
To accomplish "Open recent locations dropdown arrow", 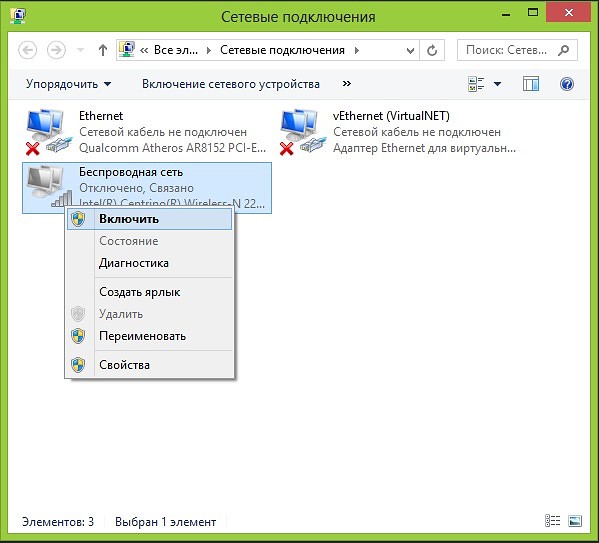I will [x=81, y=50].
